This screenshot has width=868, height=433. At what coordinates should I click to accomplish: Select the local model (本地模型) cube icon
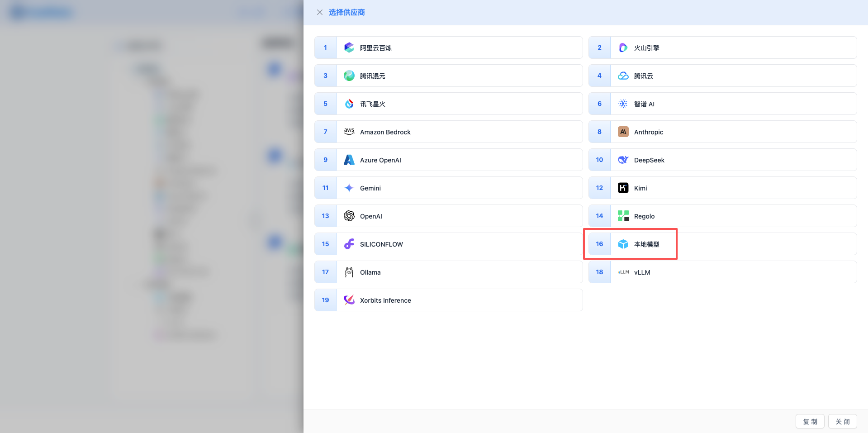pos(623,244)
